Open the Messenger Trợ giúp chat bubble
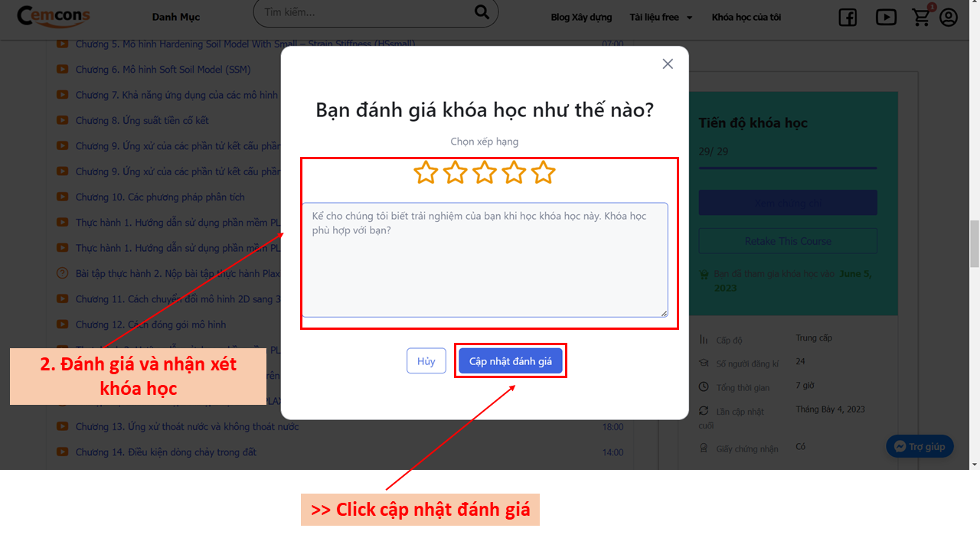 [x=920, y=447]
